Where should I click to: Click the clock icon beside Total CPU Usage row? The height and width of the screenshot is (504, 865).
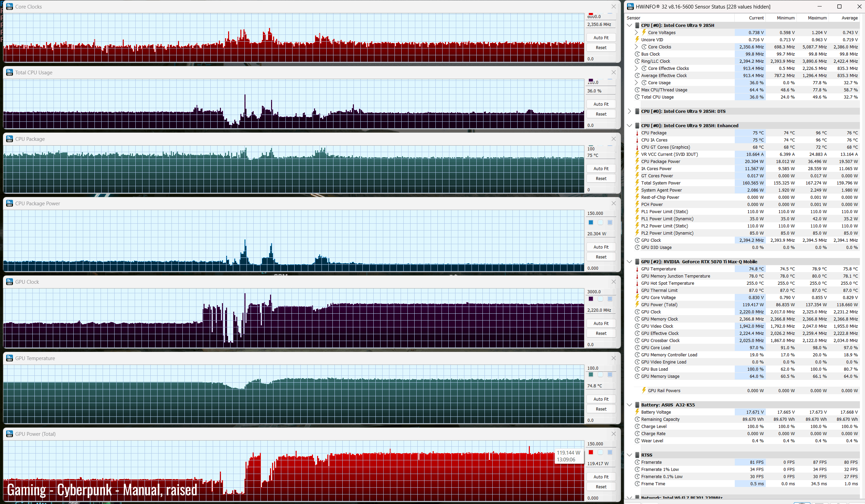(637, 97)
